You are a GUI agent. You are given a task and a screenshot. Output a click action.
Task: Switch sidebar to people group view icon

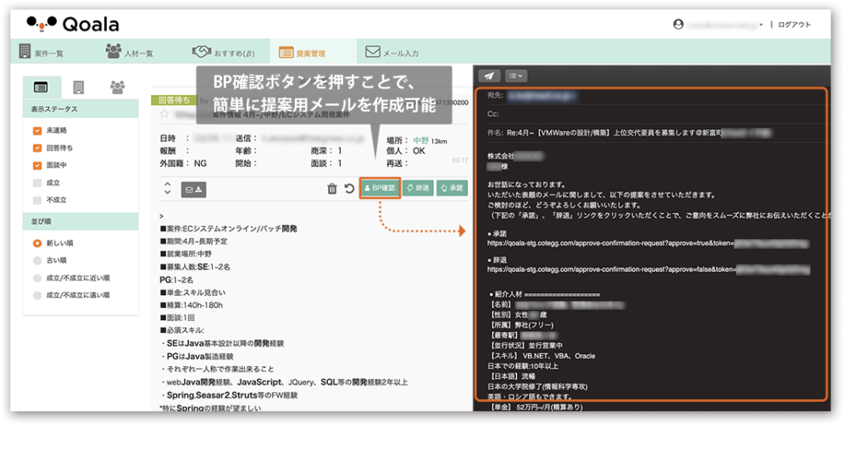coord(118,87)
